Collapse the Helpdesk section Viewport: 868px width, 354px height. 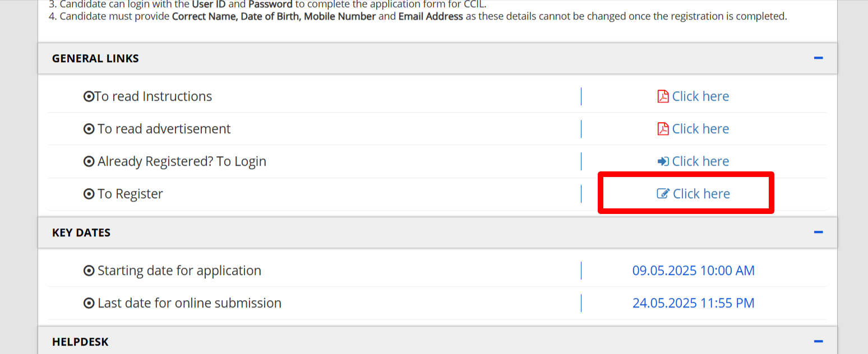[818, 342]
